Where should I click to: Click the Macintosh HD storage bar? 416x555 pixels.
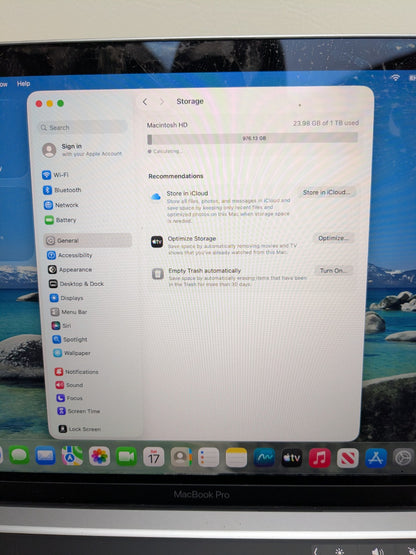click(x=252, y=138)
